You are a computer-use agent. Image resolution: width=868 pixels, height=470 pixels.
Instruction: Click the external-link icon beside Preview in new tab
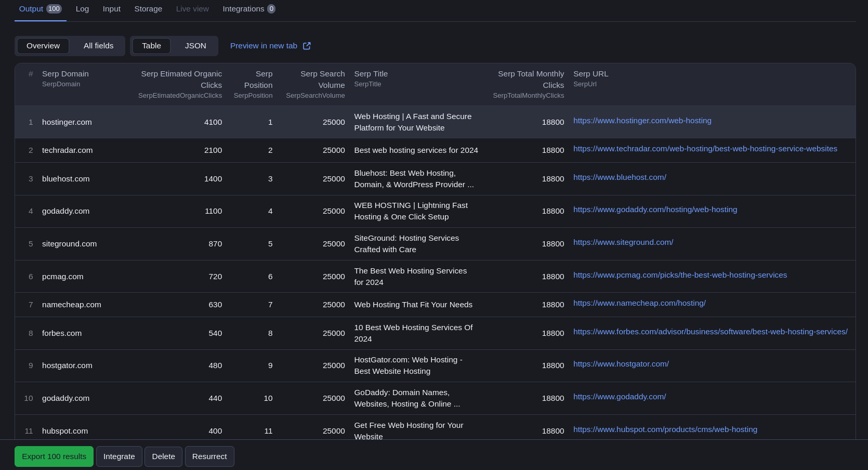[307, 46]
